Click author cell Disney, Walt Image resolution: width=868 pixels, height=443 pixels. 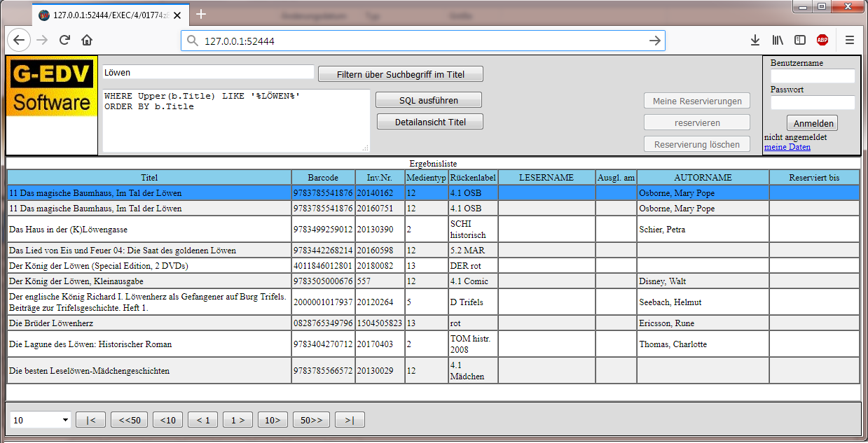click(703, 281)
